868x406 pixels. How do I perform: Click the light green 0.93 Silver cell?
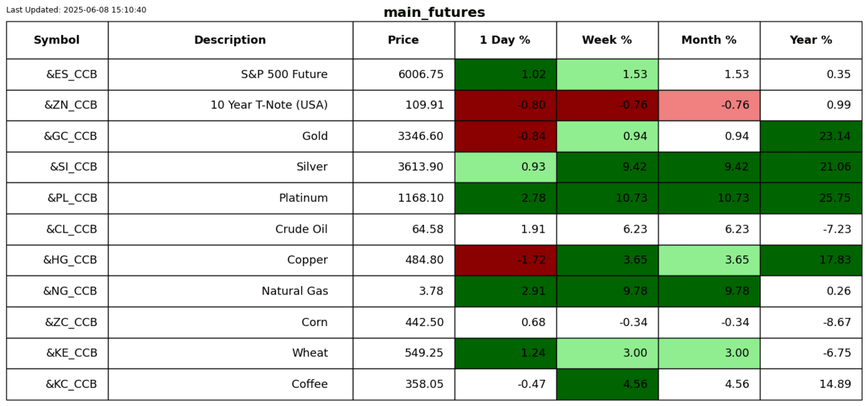[505, 167]
